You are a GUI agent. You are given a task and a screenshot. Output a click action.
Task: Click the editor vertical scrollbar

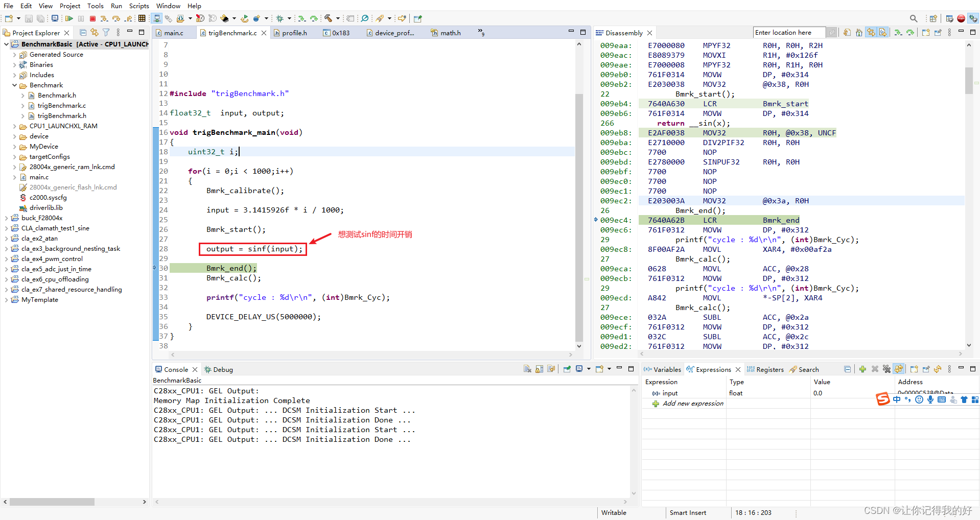[x=579, y=194]
